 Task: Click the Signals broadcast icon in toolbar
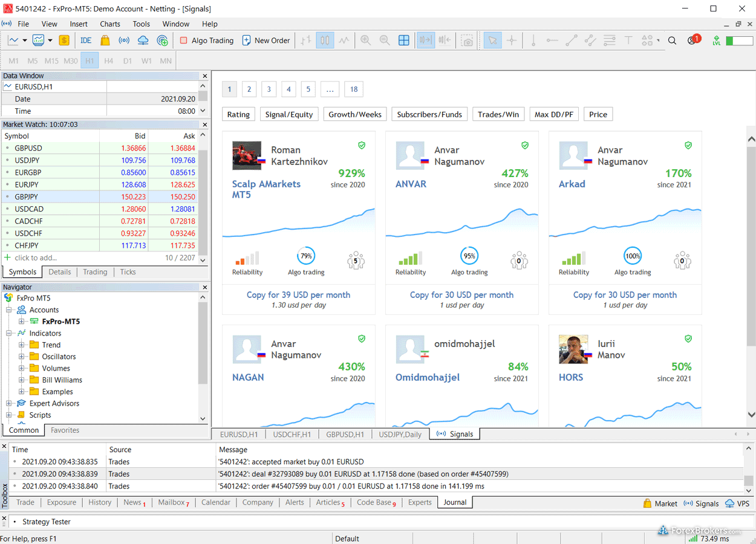[x=124, y=40]
